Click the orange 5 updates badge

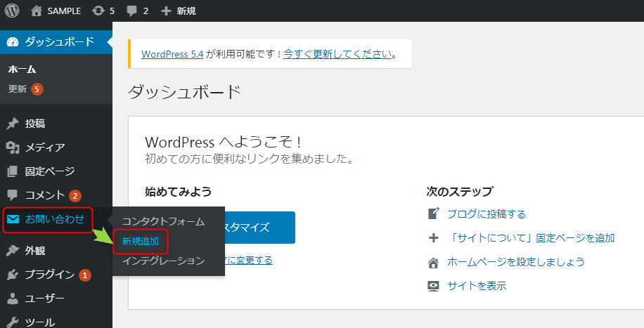point(37,89)
